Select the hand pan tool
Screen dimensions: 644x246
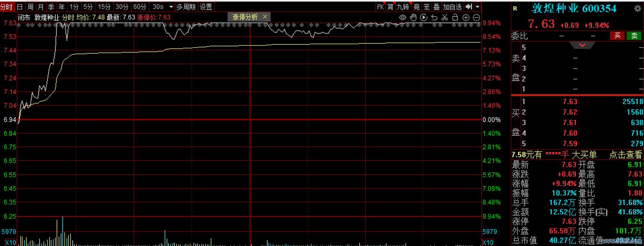tap(413, 17)
